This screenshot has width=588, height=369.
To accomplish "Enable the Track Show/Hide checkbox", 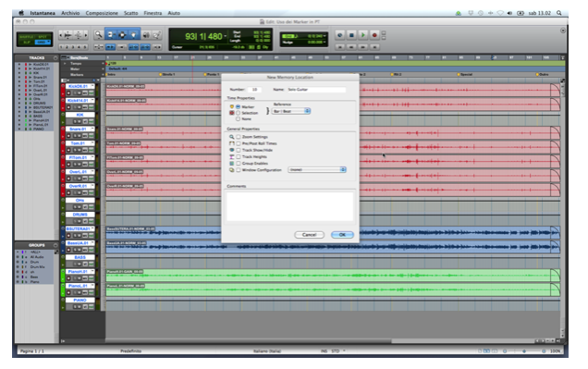I will click(239, 150).
